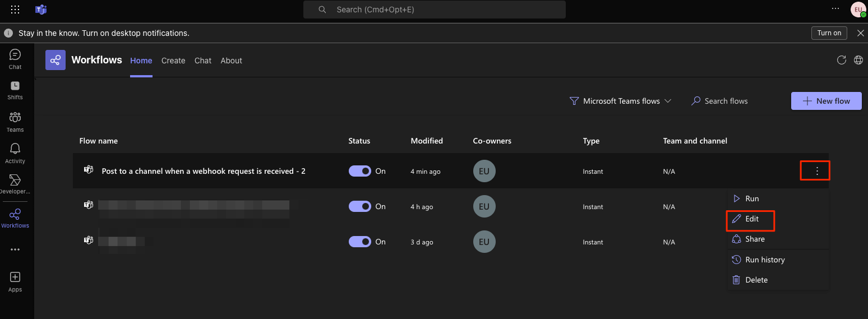Select Run history from the context menu

(x=778, y=260)
